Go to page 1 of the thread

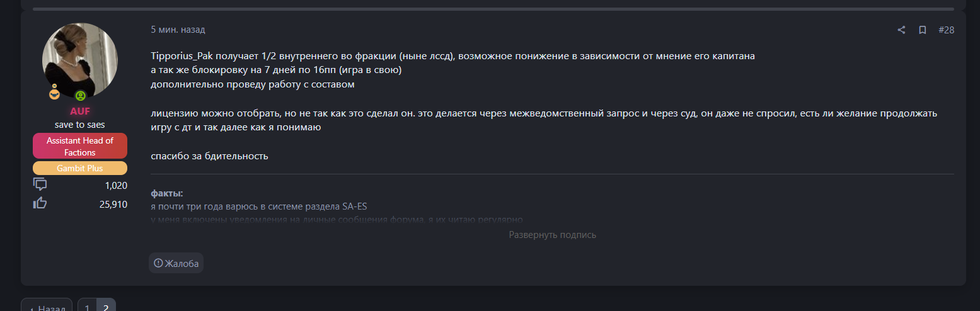(x=87, y=307)
